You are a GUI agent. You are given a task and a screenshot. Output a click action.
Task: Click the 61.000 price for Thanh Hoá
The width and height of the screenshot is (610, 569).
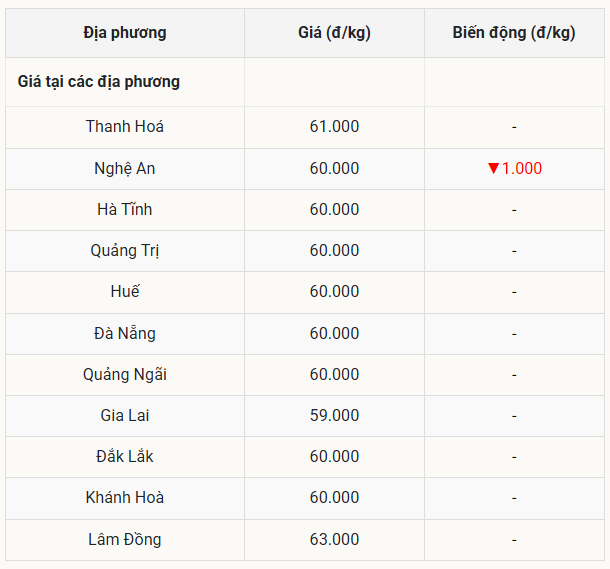334,127
